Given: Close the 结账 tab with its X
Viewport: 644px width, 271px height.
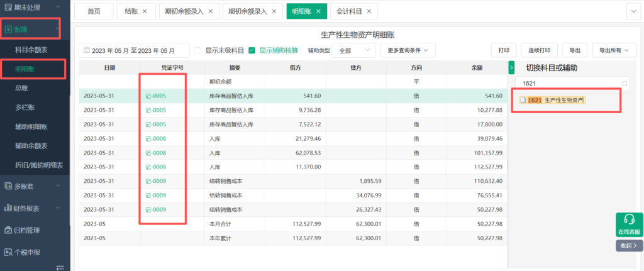Looking at the screenshot, I should (145, 11).
